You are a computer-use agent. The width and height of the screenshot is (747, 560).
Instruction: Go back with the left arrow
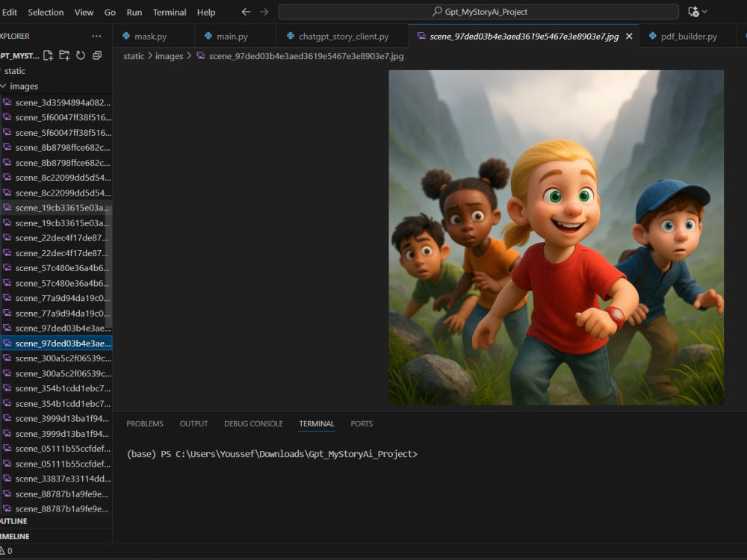click(x=246, y=12)
